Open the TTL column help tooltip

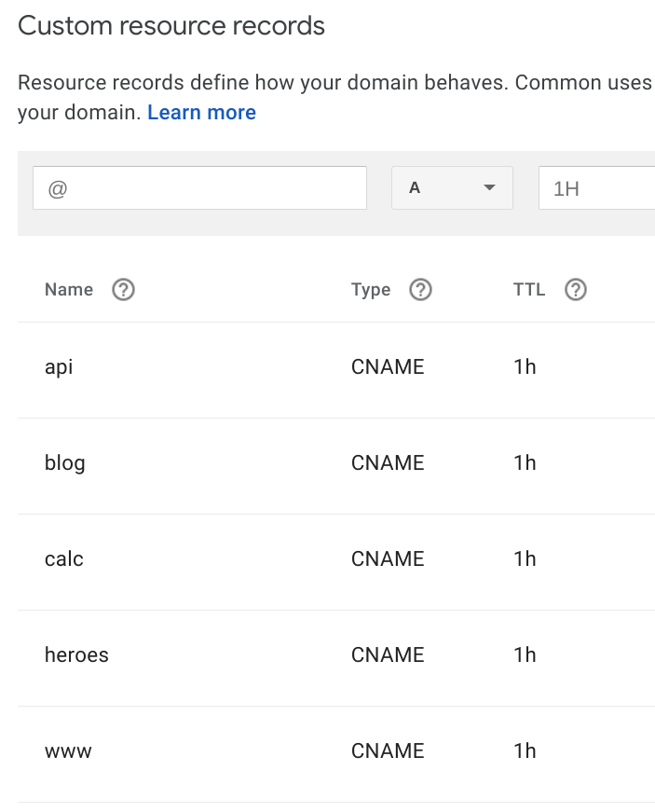575,289
